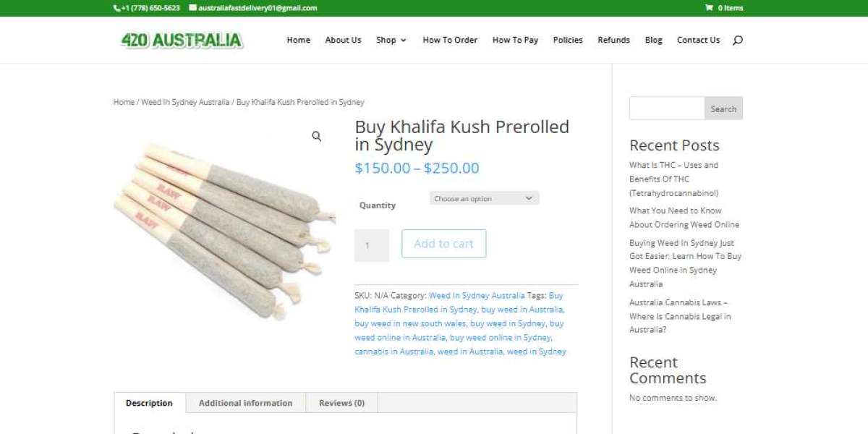
Task: Zoom product image with magnifier icon
Action: pyautogui.click(x=317, y=136)
